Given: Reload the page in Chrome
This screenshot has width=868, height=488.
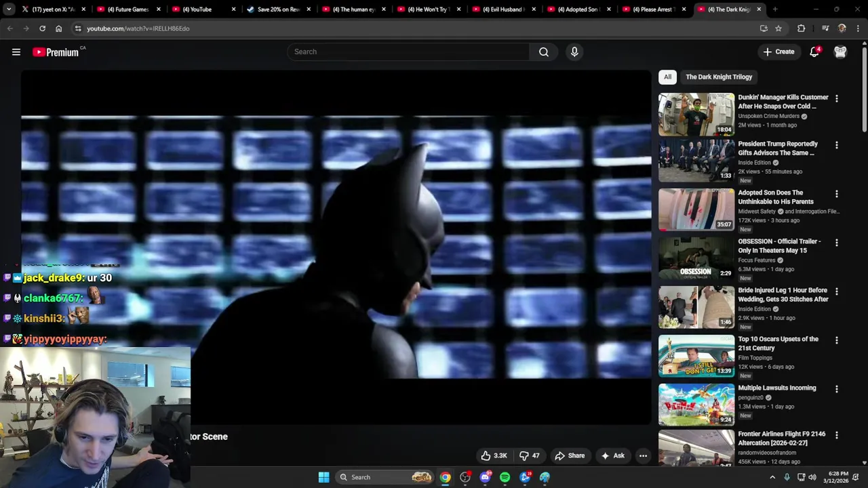Looking at the screenshot, I should point(42,28).
